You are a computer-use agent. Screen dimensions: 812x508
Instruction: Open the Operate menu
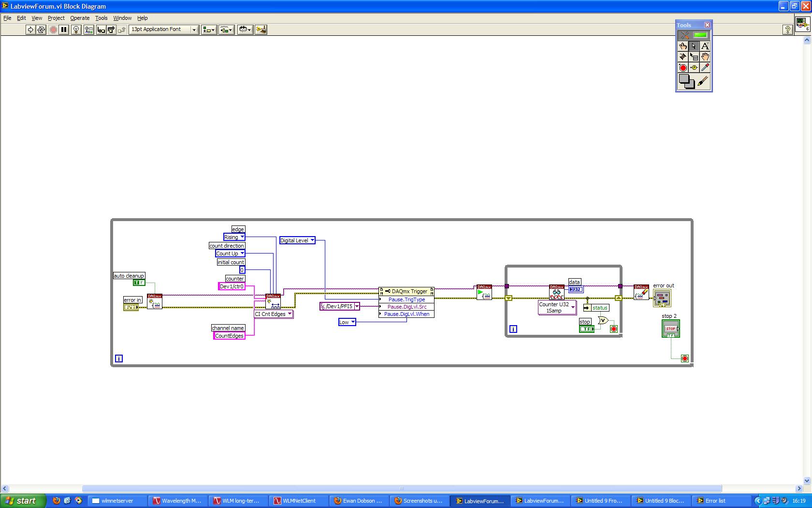click(80, 18)
